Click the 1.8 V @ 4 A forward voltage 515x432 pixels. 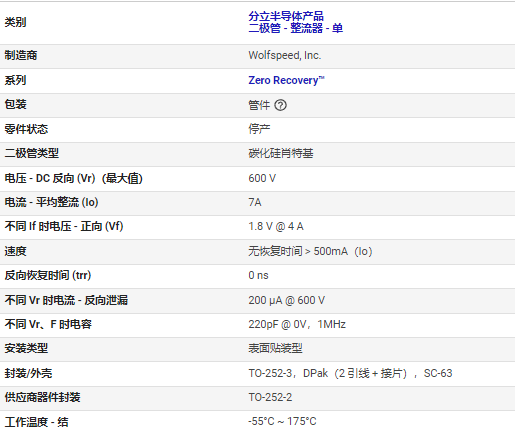coord(276,227)
